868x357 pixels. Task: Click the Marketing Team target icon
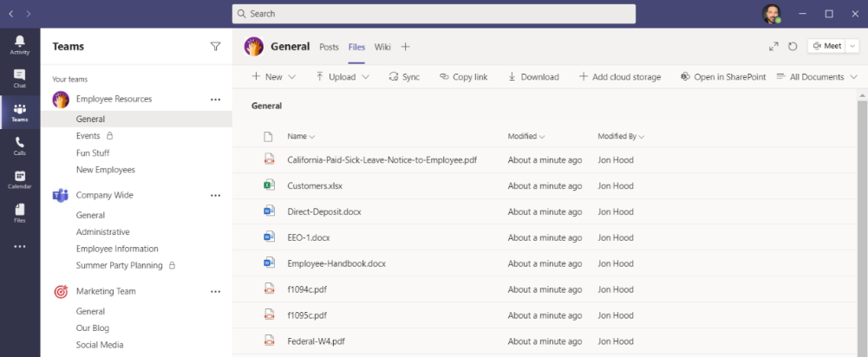[x=61, y=291]
